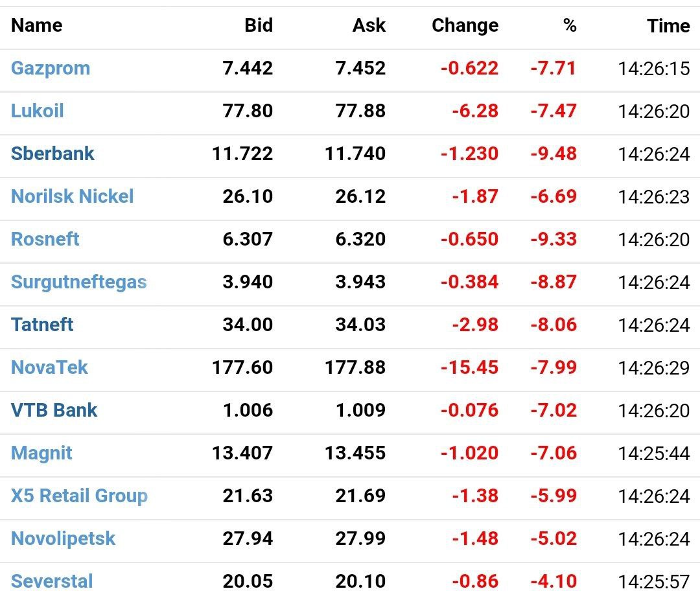This screenshot has width=700, height=613.
Task: Select the Rosneft stock link
Action: (45, 239)
